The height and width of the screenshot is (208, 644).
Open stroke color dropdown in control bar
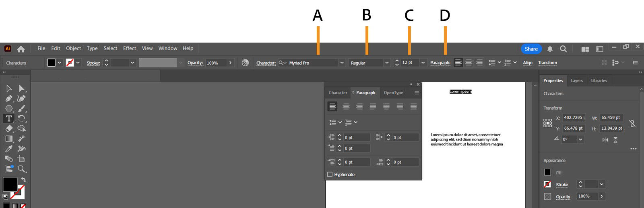pos(78,63)
